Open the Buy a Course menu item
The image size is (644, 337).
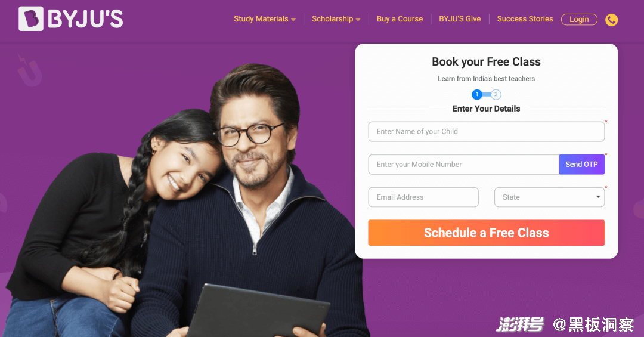coord(400,19)
